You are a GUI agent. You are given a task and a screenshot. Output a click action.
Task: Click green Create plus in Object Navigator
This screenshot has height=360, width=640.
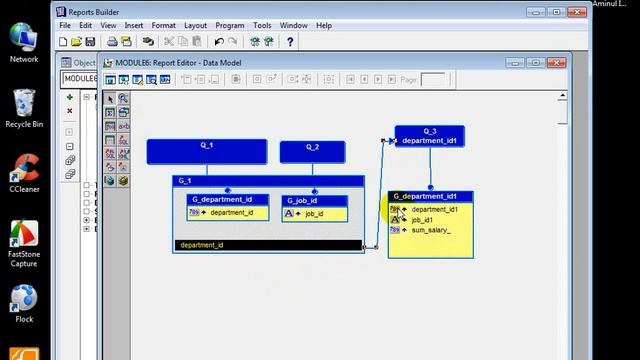(69, 97)
